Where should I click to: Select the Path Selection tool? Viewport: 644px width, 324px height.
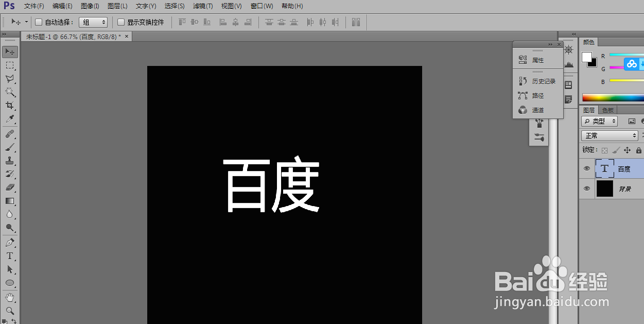pyautogui.click(x=10, y=269)
